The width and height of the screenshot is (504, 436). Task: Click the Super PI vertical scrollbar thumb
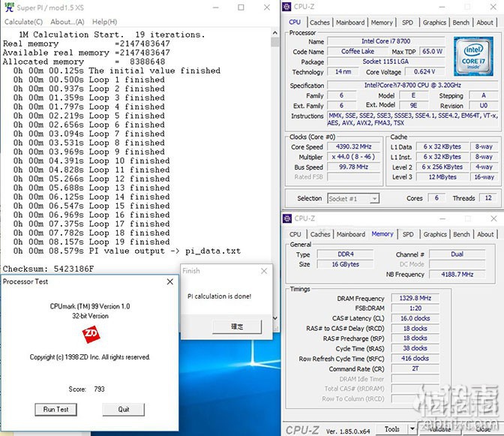point(274,42)
